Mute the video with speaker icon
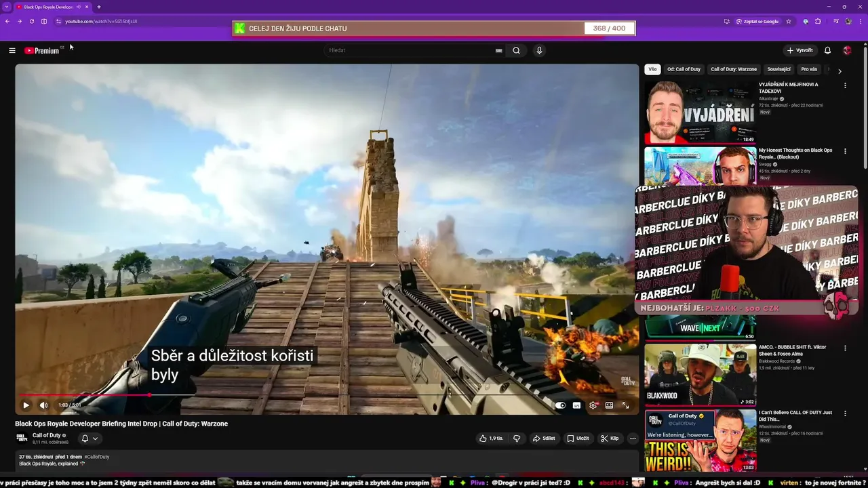 [x=43, y=405]
